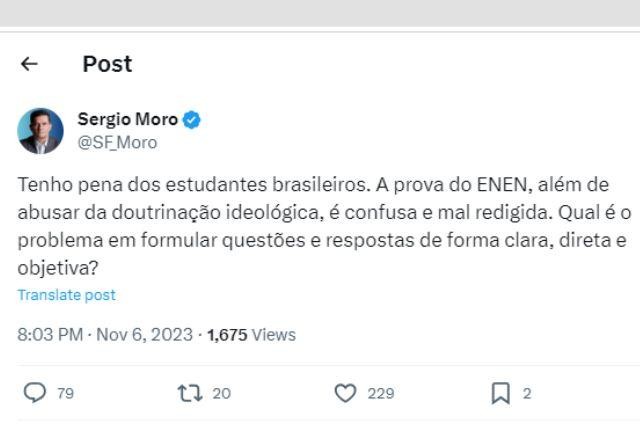Like the post with the heart icon
This screenshot has width=640, height=440.
tap(345, 393)
